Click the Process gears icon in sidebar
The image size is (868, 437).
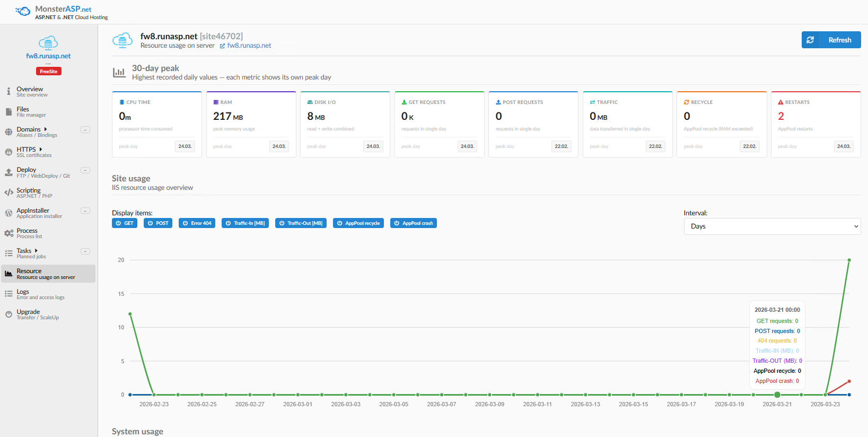click(x=8, y=233)
